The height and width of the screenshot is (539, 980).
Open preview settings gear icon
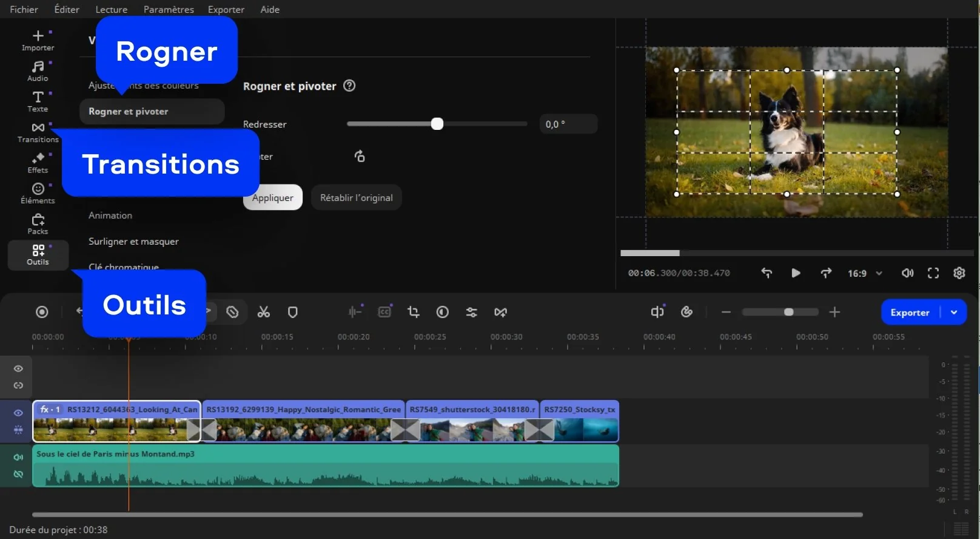[x=959, y=273]
